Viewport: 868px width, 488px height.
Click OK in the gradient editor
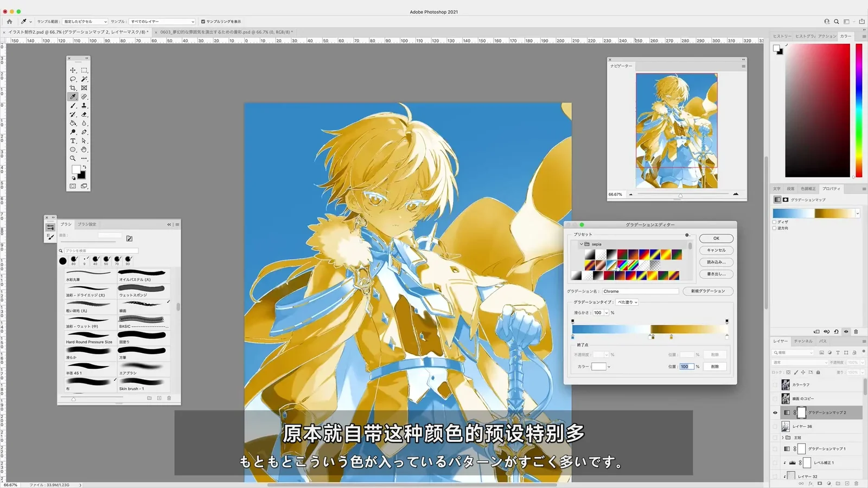click(x=716, y=239)
